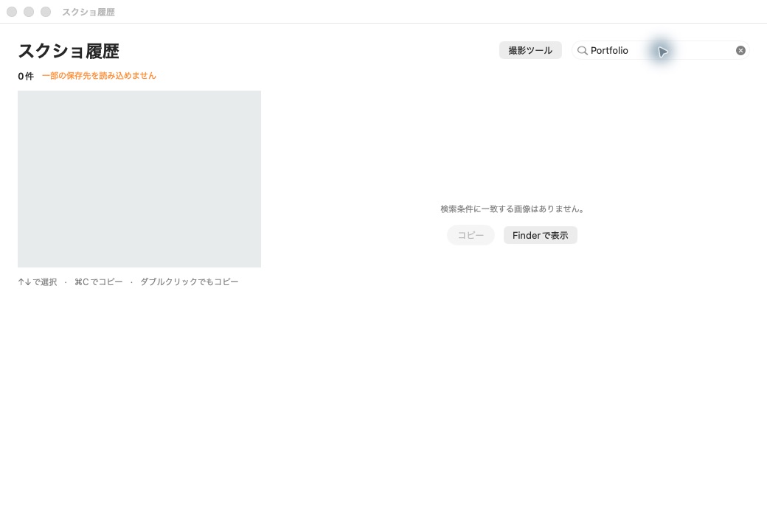Minimize the スクショ履歴 window
The height and width of the screenshot is (532, 767).
click(x=29, y=12)
